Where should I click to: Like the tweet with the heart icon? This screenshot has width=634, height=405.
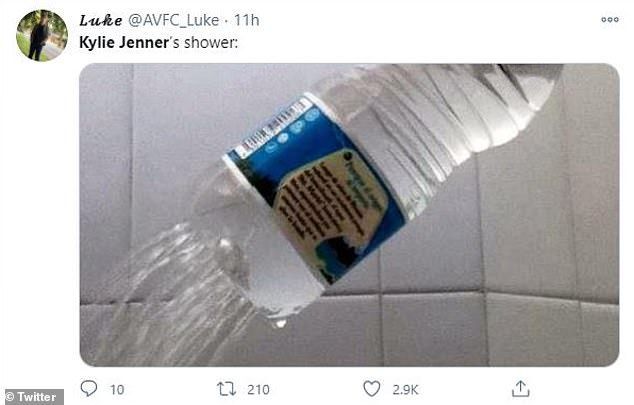pos(372,388)
